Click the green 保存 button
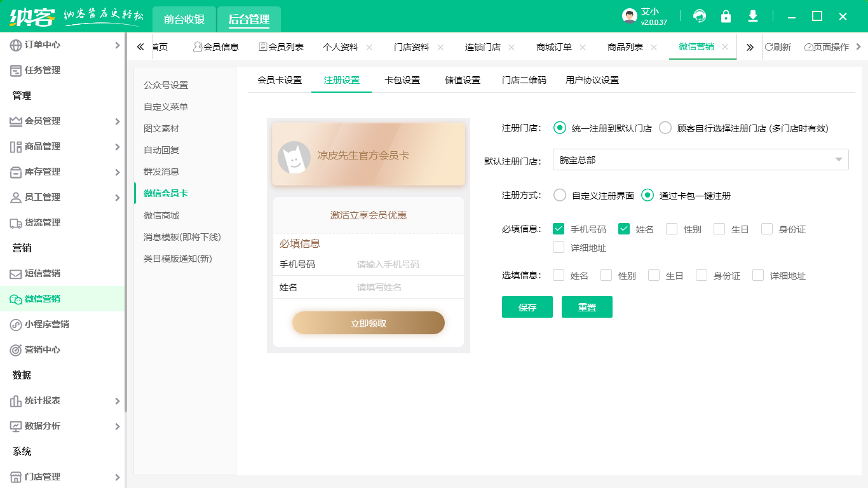Image resolution: width=868 pixels, height=488 pixels. 527,307
